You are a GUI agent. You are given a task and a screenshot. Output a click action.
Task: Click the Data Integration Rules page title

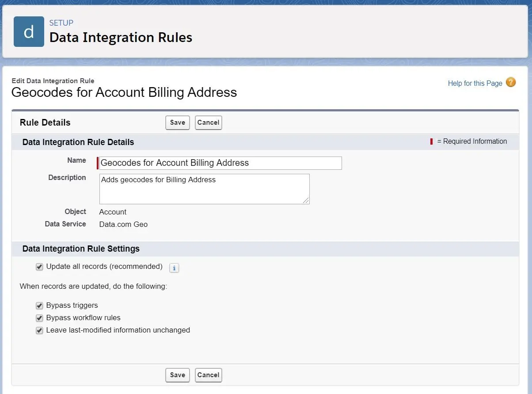[121, 38]
